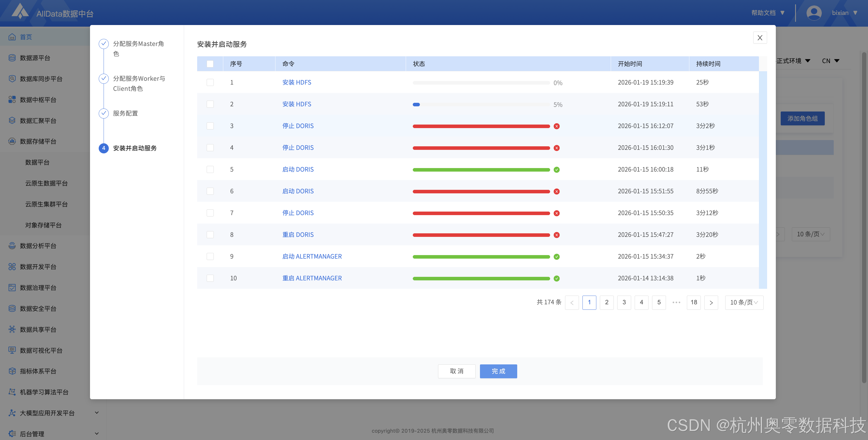This screenshot has height=440, width=868.
Task: Open the 10 条/页 page size dropdown in dialog
Action: (744, 302)
